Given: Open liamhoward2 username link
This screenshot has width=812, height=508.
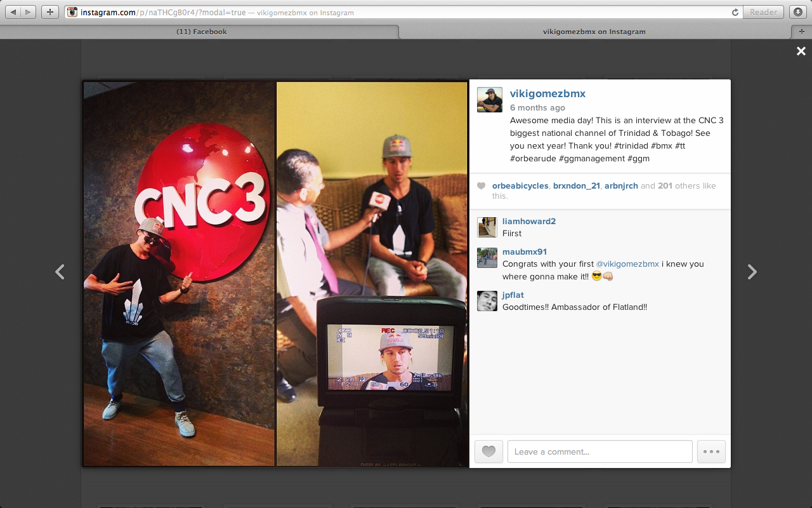Looking at the screenshot, I should pyautogui.click(x=529, y=221).
